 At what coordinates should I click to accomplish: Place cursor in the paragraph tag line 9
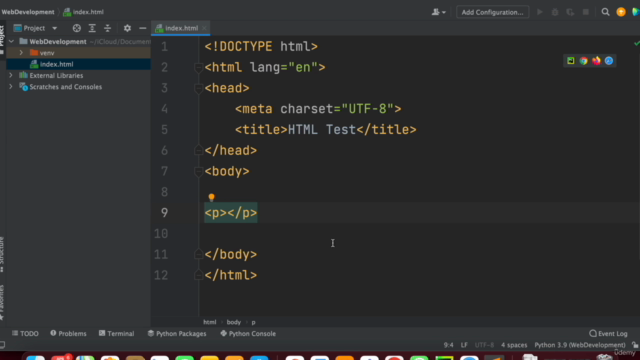pos(231,213)
